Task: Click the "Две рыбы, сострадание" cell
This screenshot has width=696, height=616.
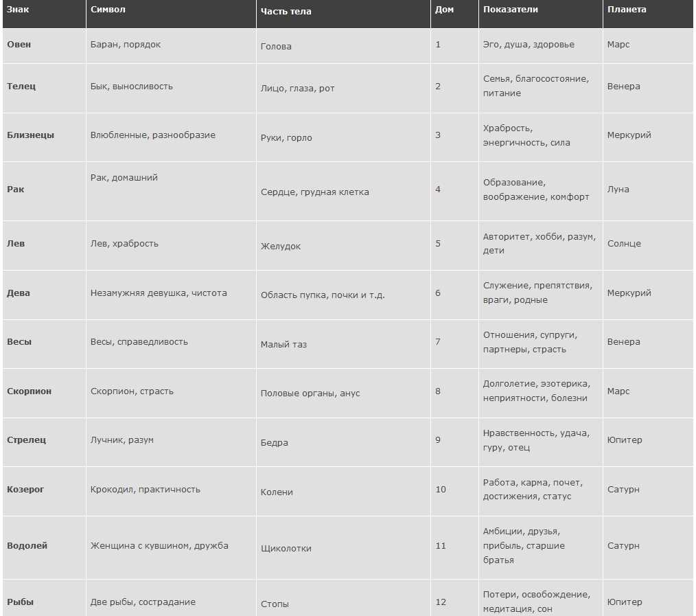Action: [143, 602]
